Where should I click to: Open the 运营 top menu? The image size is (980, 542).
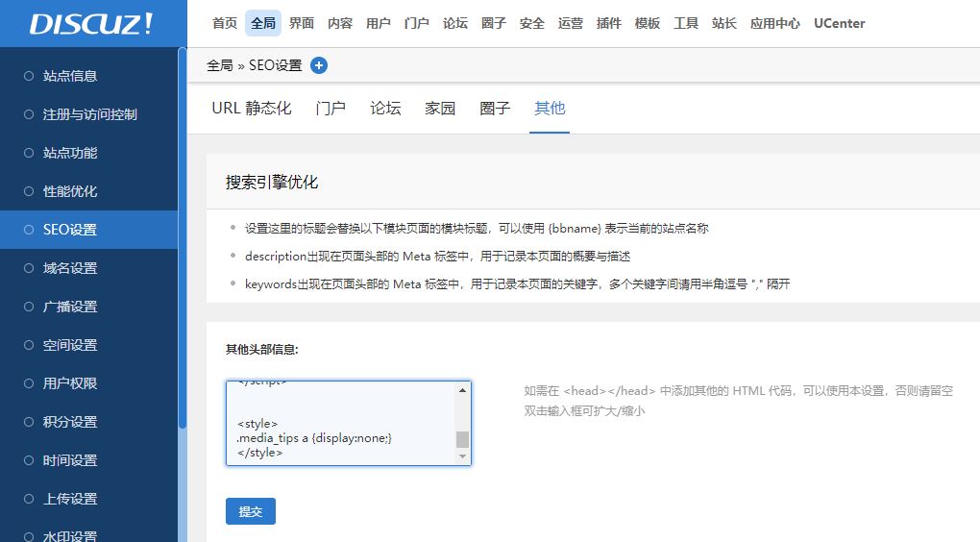pyautogui.click(x=571, y=23)
